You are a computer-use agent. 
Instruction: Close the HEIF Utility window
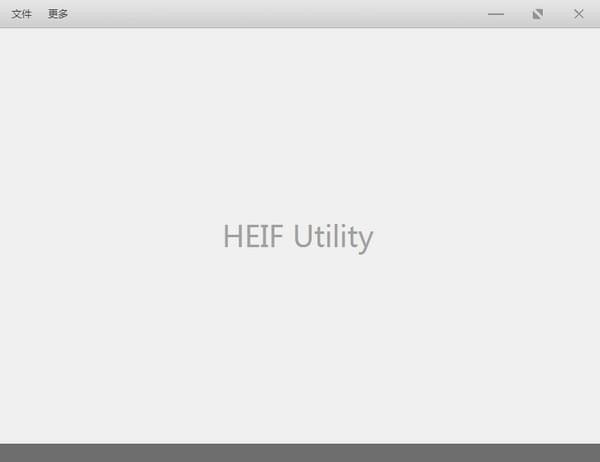579,14
